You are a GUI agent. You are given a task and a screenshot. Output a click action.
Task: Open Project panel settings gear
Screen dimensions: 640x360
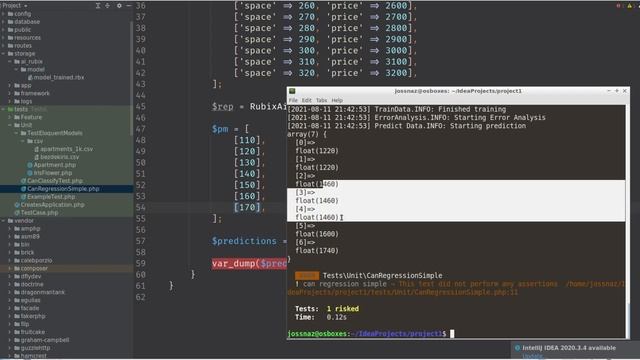pos(119,6)
